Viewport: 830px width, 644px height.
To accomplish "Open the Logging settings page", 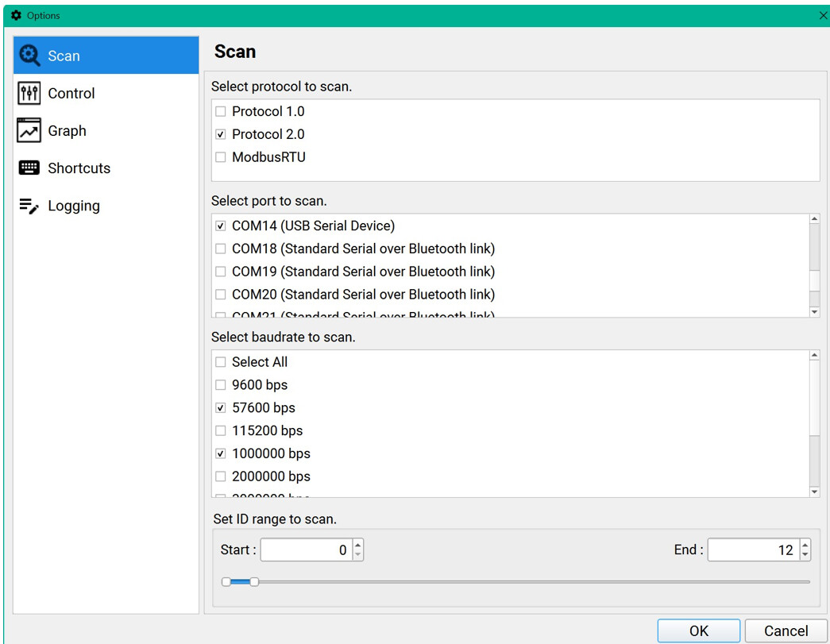I will tap(74, 206).
